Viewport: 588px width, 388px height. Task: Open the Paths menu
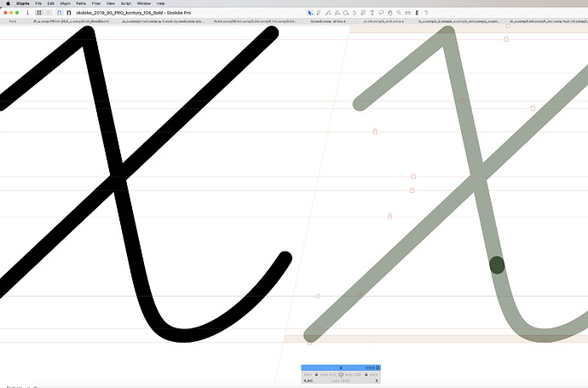point(81,3)
